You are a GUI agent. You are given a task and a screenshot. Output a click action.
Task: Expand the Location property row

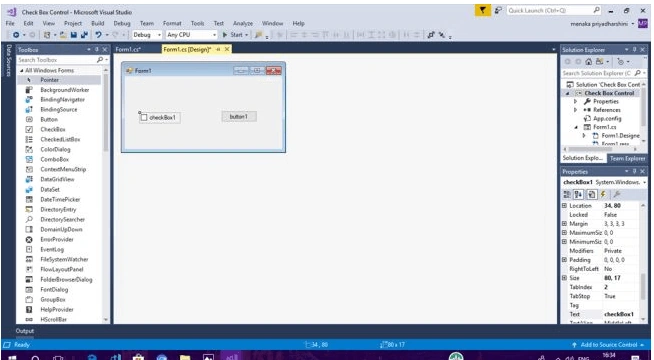point(564,206)
